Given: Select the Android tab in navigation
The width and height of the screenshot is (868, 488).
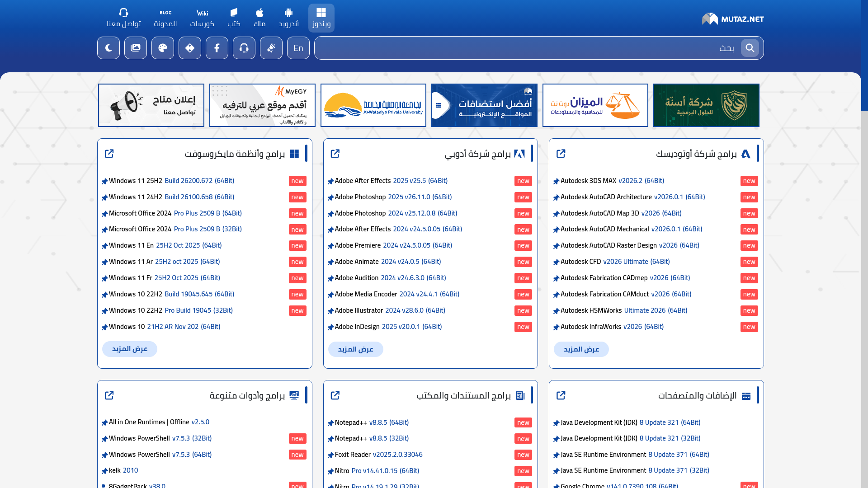Looking at the screenshot, I should pyautogui.click(x=288, y=18).
